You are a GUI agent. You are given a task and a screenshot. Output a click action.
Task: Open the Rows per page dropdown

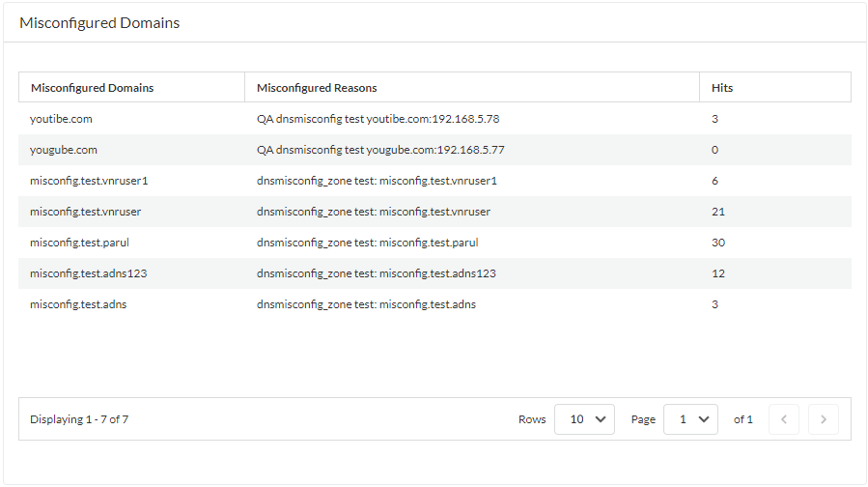[x=584, y=419]
